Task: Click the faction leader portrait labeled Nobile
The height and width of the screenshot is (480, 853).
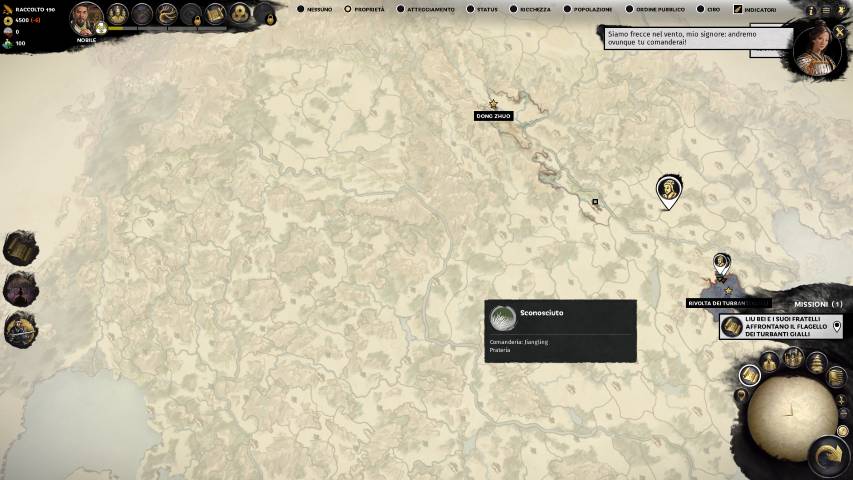Action: click(86, 18)
